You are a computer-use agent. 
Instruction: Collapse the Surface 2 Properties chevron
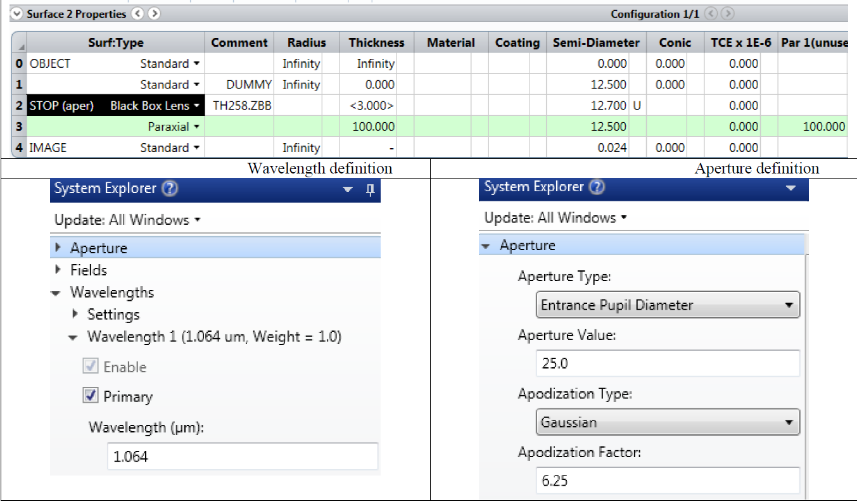click(17, 14)
